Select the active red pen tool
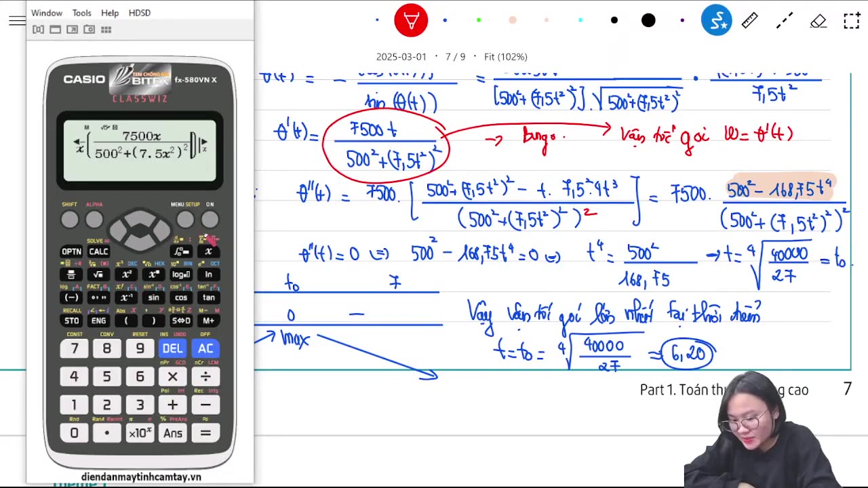 (x=411, y=20)
